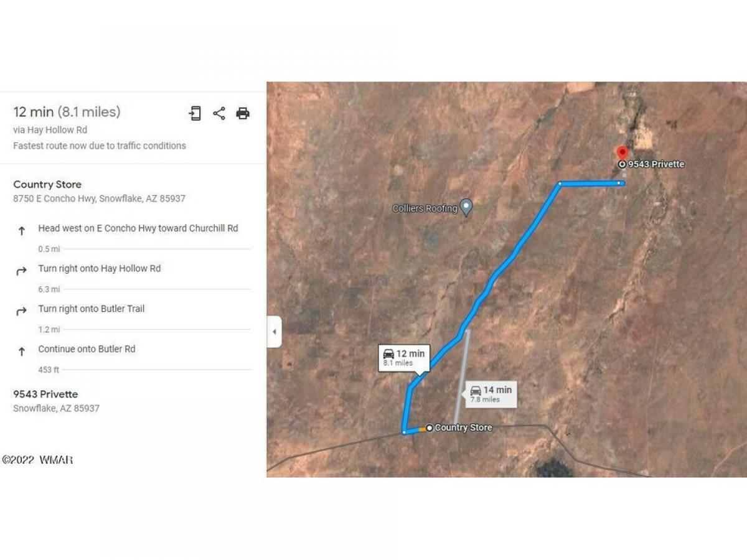Select the Colliers Roofing map pin
The image size is (747, 560).
click(x=466, y=208)
